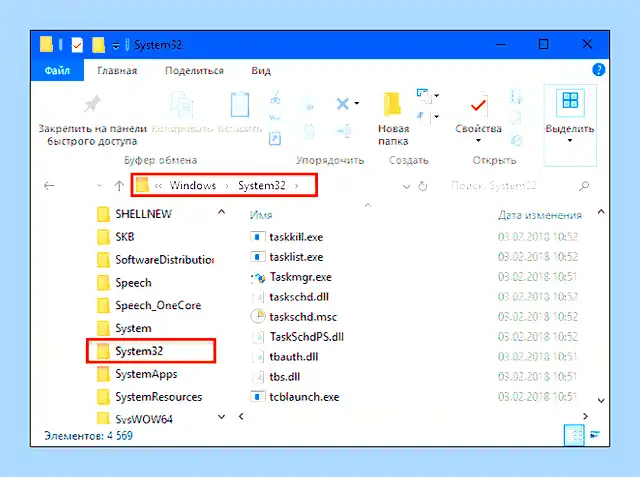The width and height of the screenshot is (640, 477).
Task: Expand the Свойства dropdown arrow
Action: point(478,141)
